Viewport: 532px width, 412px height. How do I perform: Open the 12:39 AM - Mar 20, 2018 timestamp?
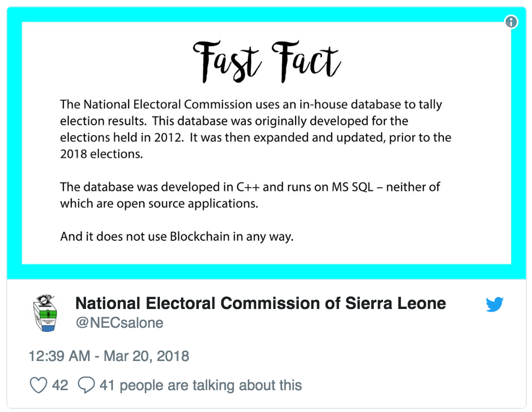109,356
